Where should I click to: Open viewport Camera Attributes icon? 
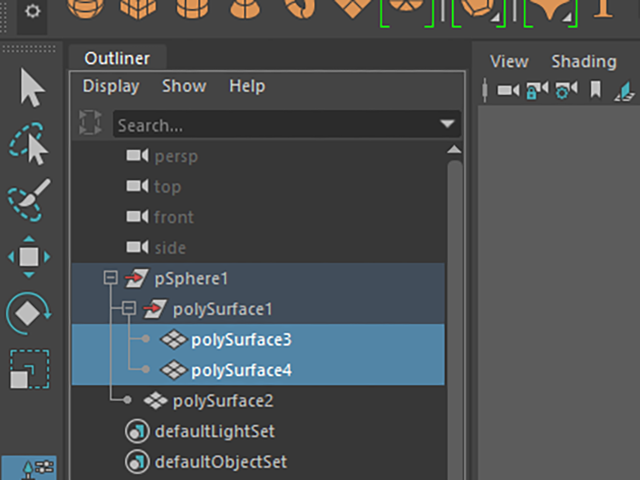567,90
